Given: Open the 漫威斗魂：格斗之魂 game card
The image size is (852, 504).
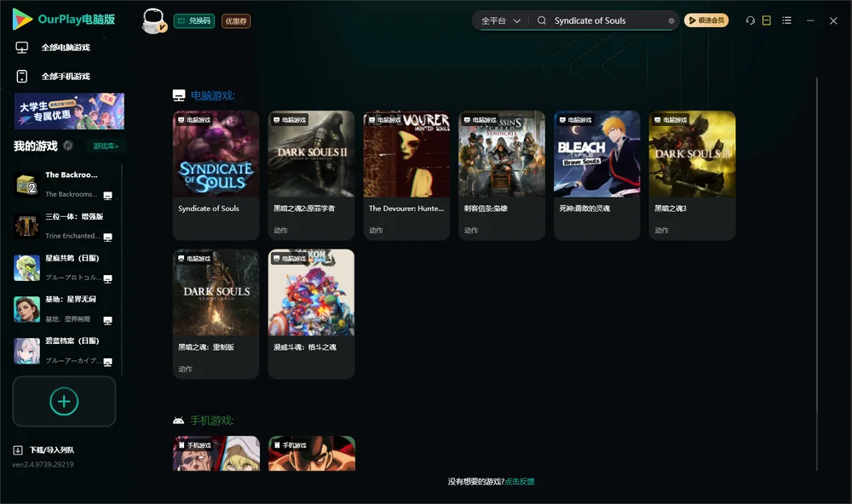Looking at the screenshot, I should click(311, 314).
